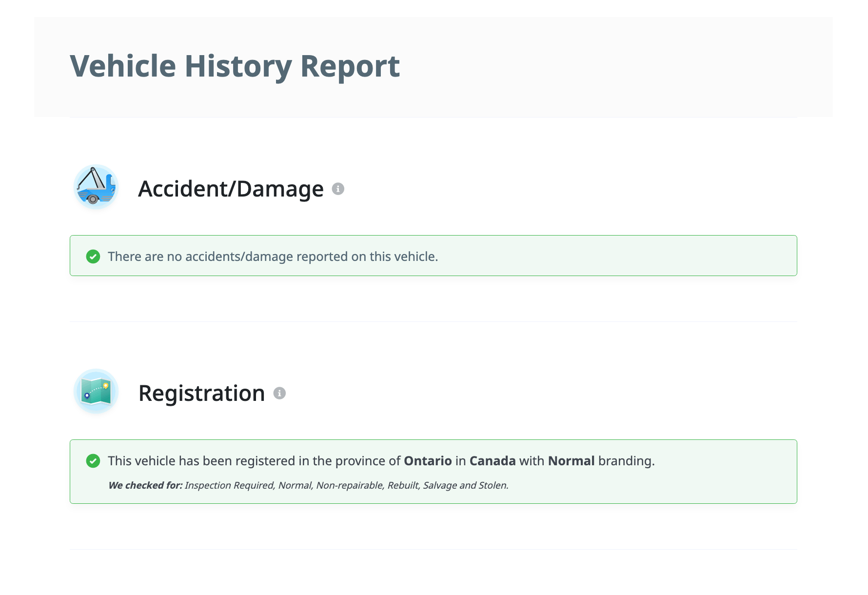Open info tooltip beside Registration heading
868x595 pixels.
click(279, 393)
